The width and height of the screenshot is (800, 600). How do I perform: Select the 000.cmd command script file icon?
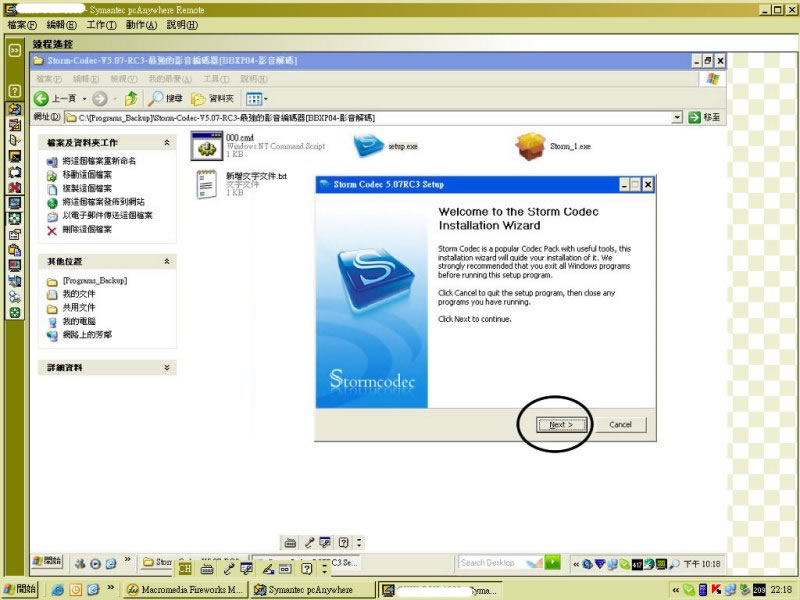coord(207,146)
